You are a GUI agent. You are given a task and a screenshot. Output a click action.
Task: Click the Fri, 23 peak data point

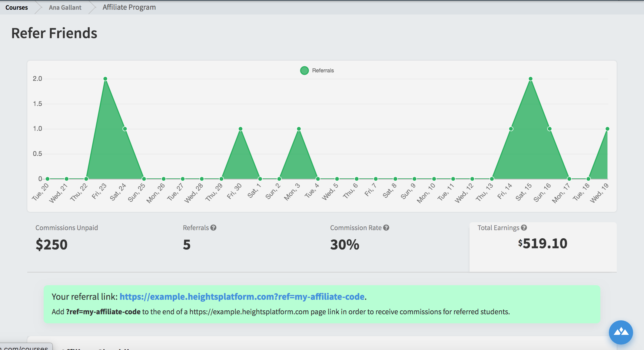click(x=105, y=79)
